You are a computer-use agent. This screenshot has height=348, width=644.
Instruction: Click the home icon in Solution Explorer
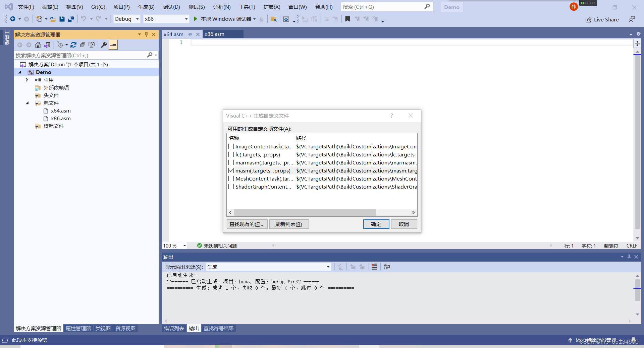(38, 45)
